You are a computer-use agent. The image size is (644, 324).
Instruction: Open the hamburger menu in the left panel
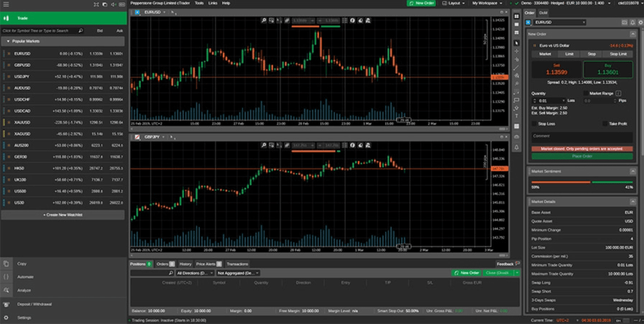point(6,4)
